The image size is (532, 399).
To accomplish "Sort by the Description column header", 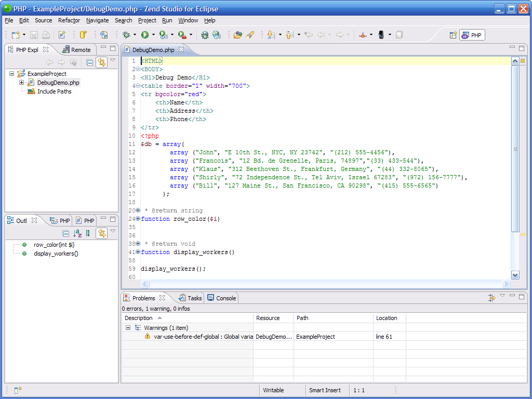I will pyautogui.click(x=187, y=318).
